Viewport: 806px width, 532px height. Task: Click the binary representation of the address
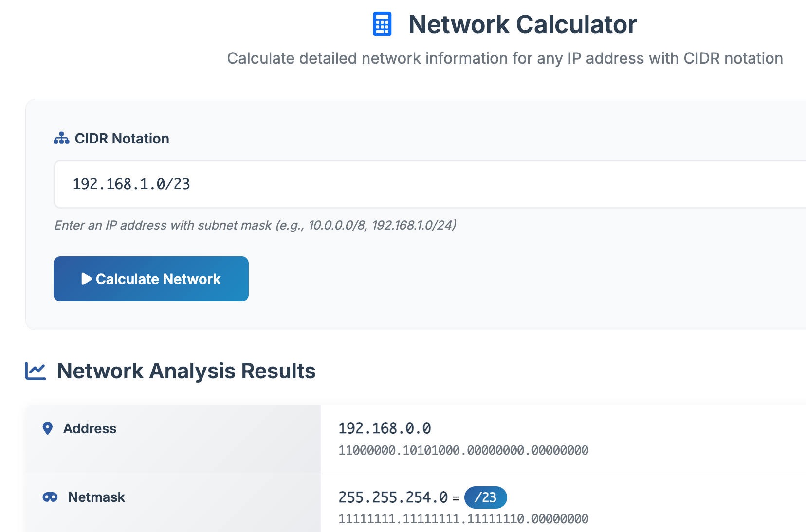pyautogui.click(x=463, y=450)
